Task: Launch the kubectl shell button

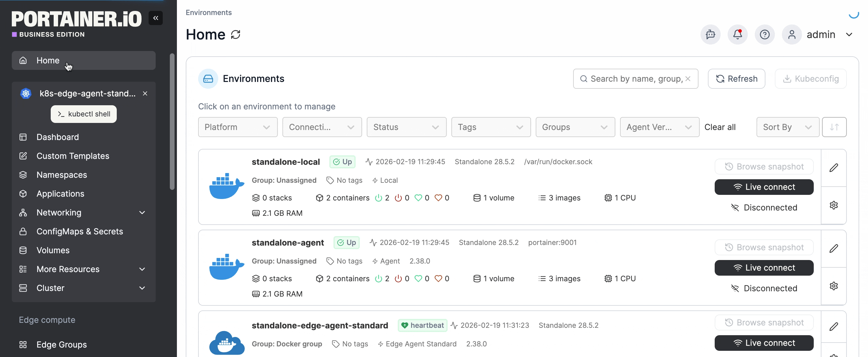Action: click(x=83, y=114)
